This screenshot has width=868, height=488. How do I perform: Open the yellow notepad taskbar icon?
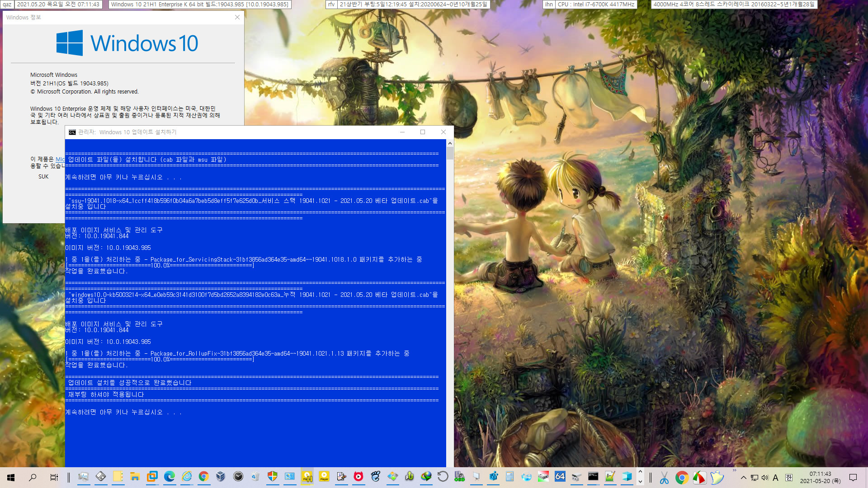coord(118,477)
